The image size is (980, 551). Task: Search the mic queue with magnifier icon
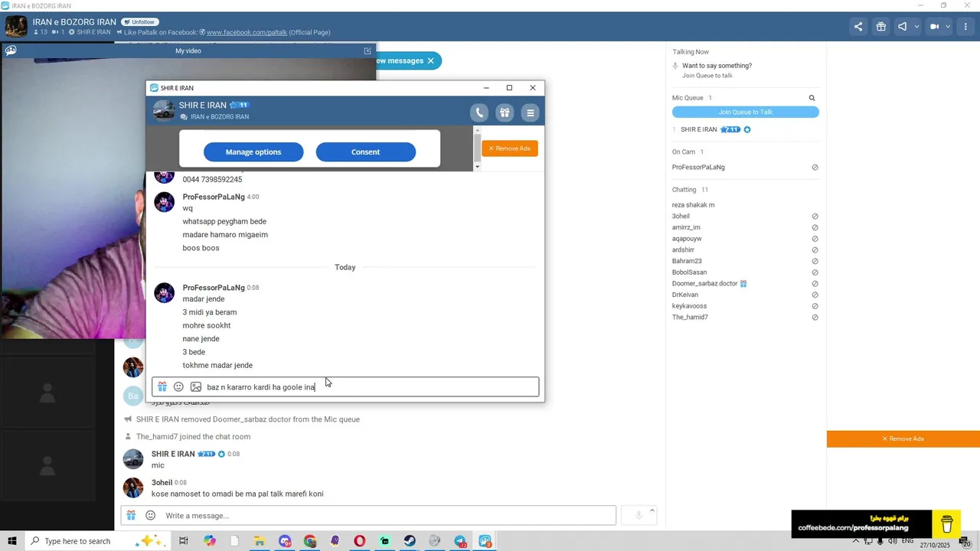coord(812,98)
